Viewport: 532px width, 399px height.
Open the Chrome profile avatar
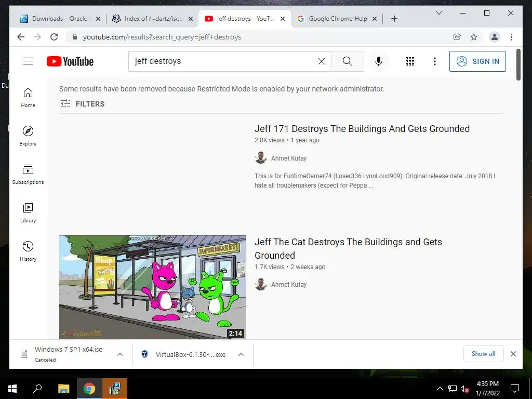tap(495, 37)
